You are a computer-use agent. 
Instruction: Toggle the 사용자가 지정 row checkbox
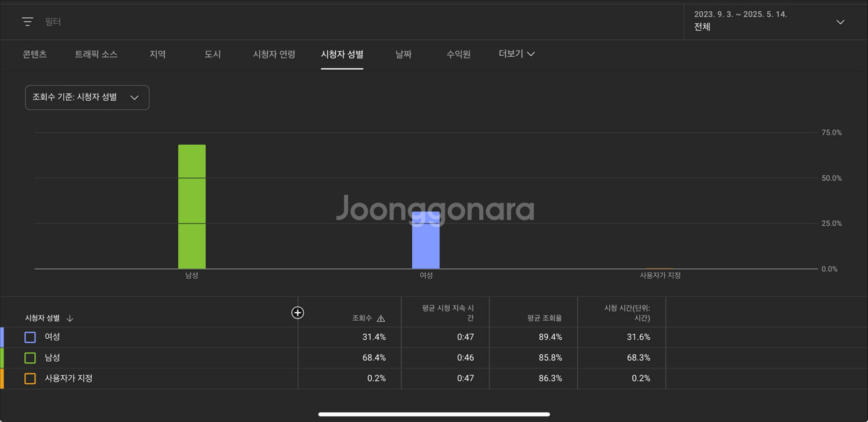30,379
